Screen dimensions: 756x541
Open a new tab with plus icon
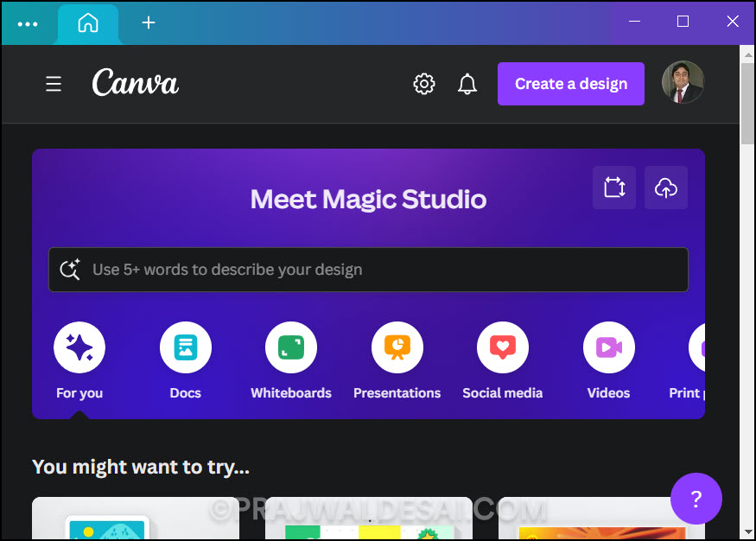point(149,22)
